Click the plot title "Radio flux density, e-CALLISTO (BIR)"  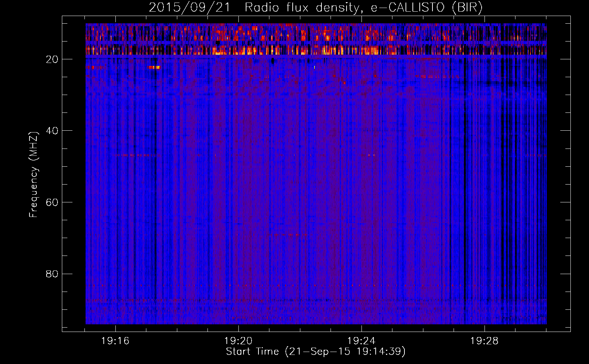[363, 8]
